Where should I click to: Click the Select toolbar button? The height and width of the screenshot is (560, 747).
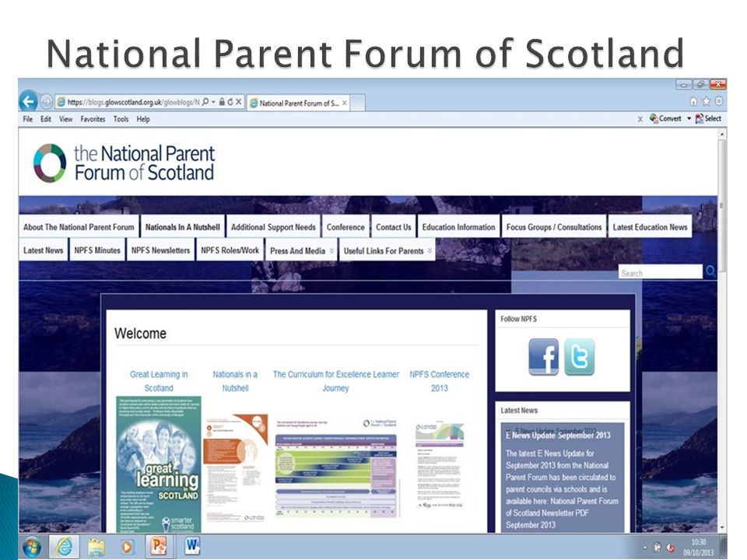point(708,118)
